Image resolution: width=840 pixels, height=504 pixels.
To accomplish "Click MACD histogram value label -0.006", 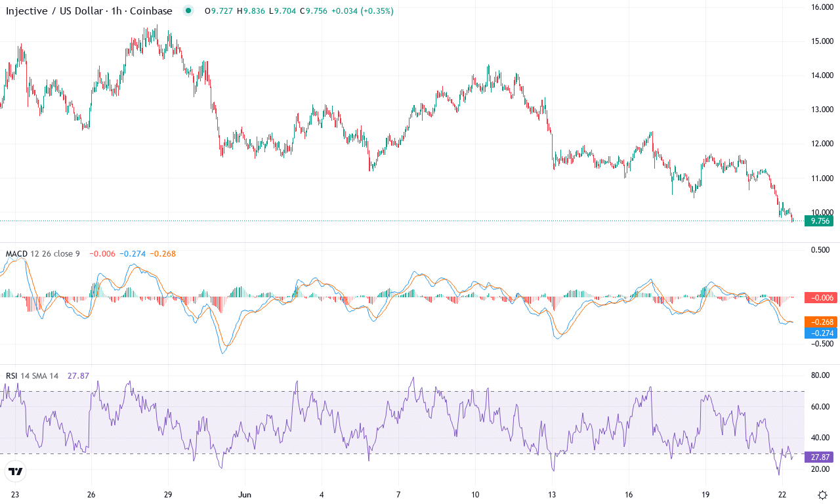I will point(820,297).
